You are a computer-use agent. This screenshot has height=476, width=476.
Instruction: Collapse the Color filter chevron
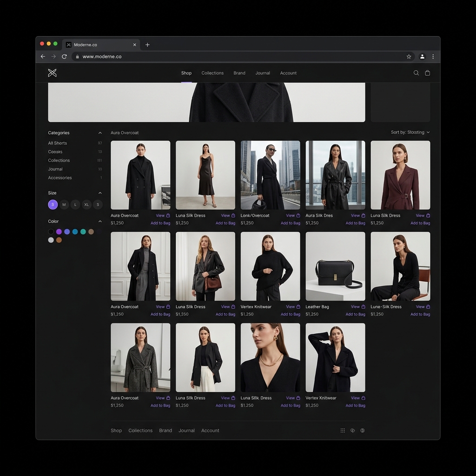[x=100, y=221]
